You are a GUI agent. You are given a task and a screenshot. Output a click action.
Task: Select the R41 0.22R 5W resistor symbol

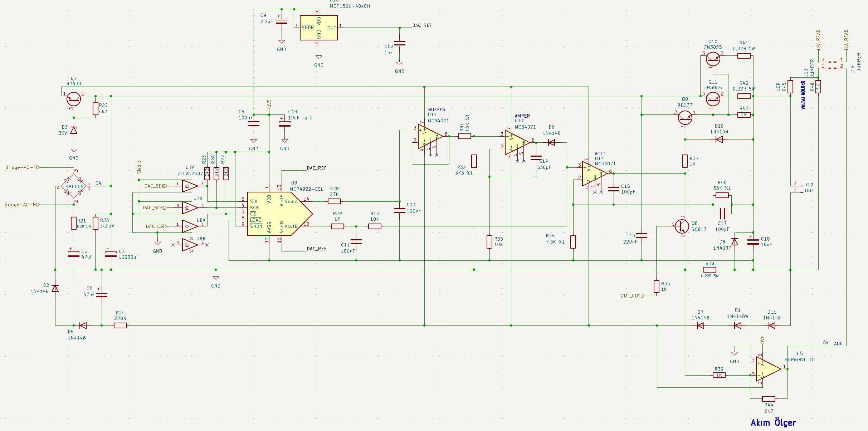744,56
